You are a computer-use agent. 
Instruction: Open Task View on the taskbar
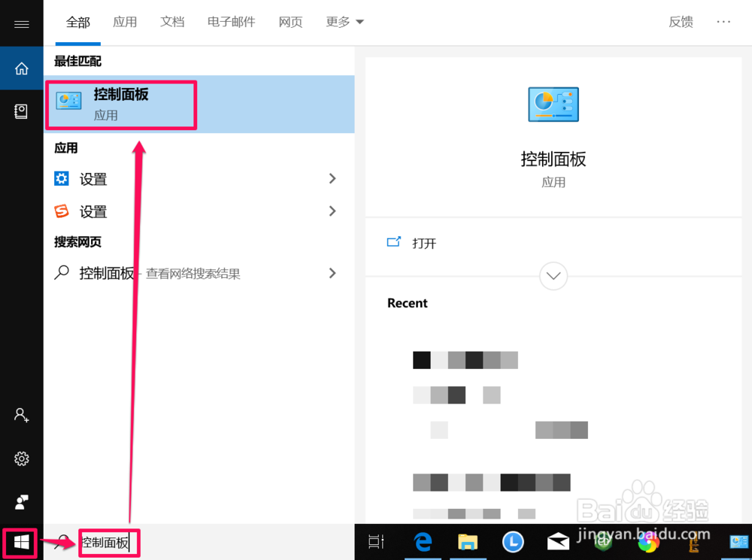pos(376,542)
